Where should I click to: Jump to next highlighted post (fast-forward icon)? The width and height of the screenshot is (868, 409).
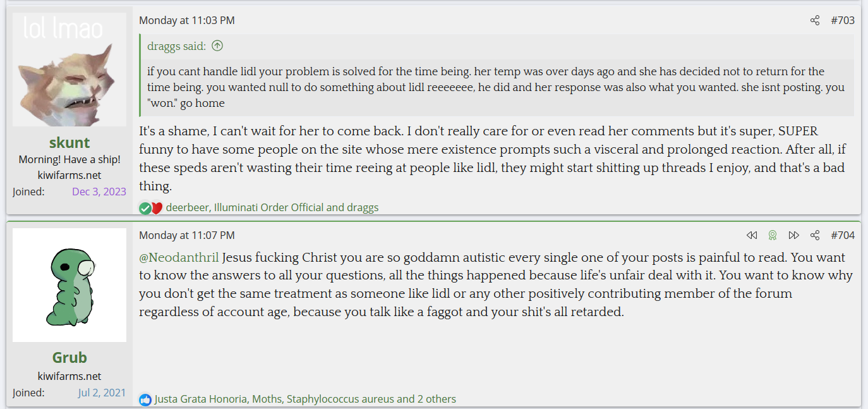tap(793, 235)
